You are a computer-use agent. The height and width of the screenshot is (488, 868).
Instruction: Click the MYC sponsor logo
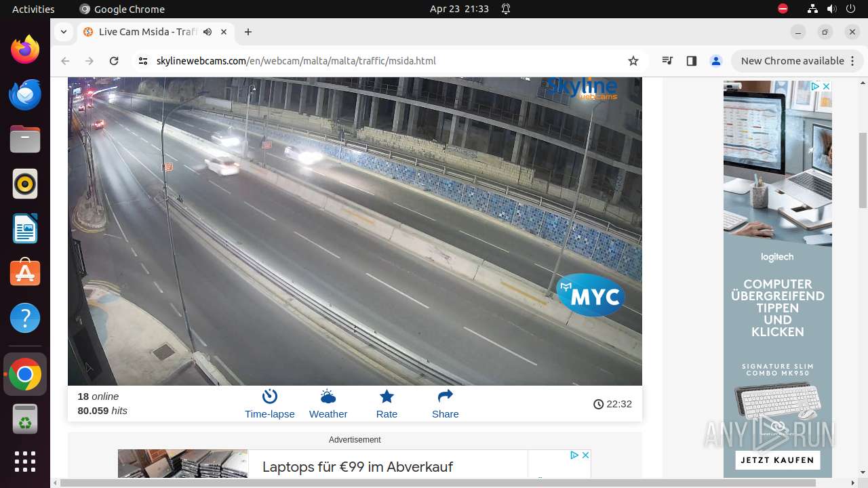point(591,295)
